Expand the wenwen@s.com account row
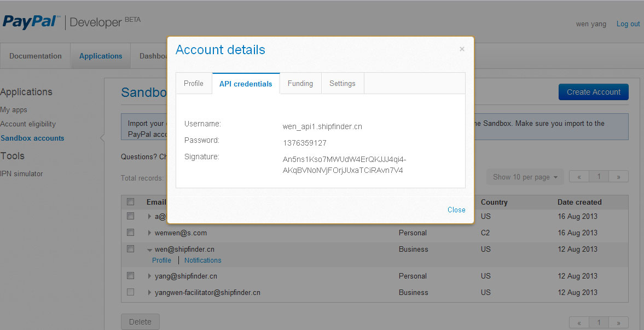 (149, 233)
